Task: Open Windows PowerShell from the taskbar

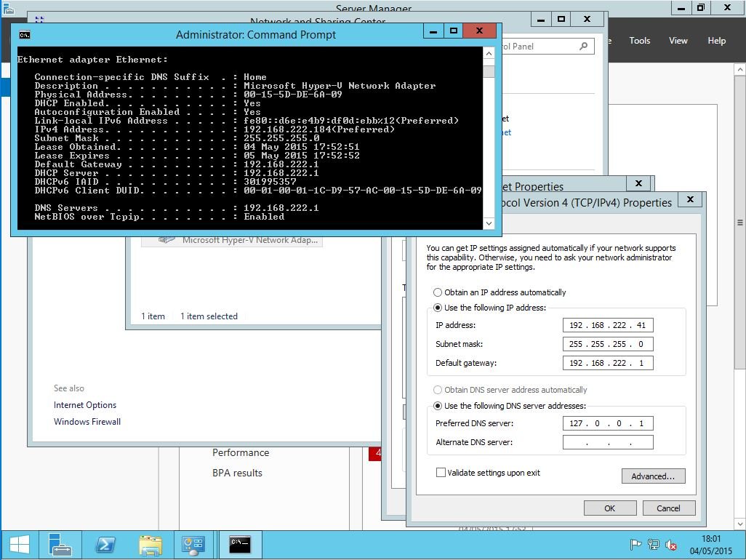Action: coord(105,545)
